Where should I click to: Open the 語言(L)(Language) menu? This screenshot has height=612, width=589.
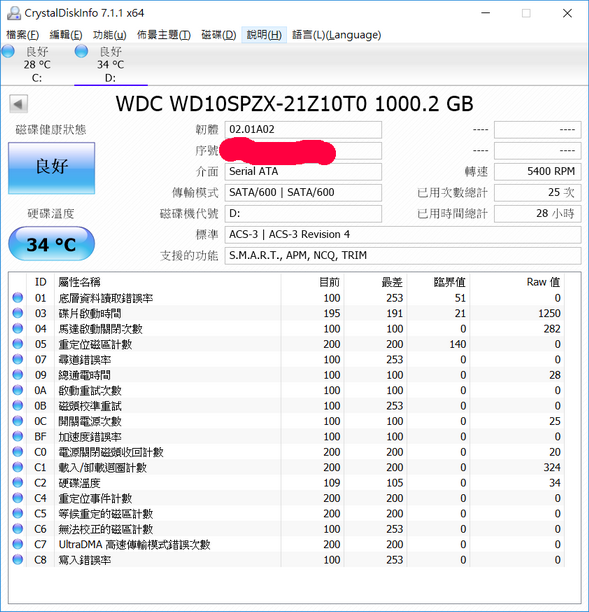click(x=336, y=35)
